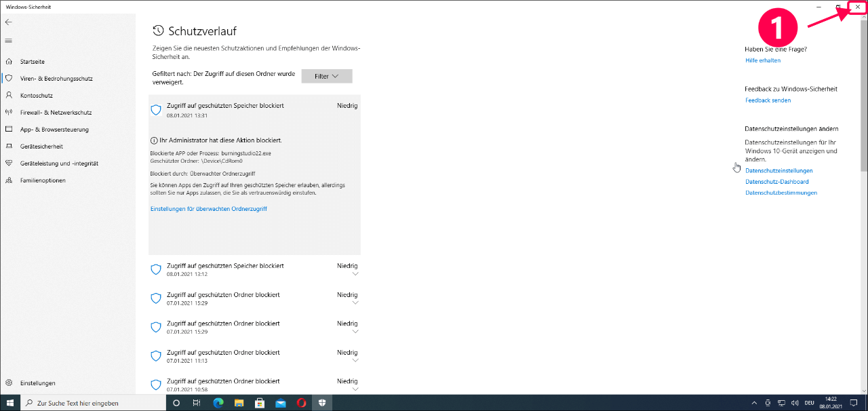Open Einstellungen gear at sidebar bottom
The height and width of the screenshot is (411, 868).
[x=9, y=383]
